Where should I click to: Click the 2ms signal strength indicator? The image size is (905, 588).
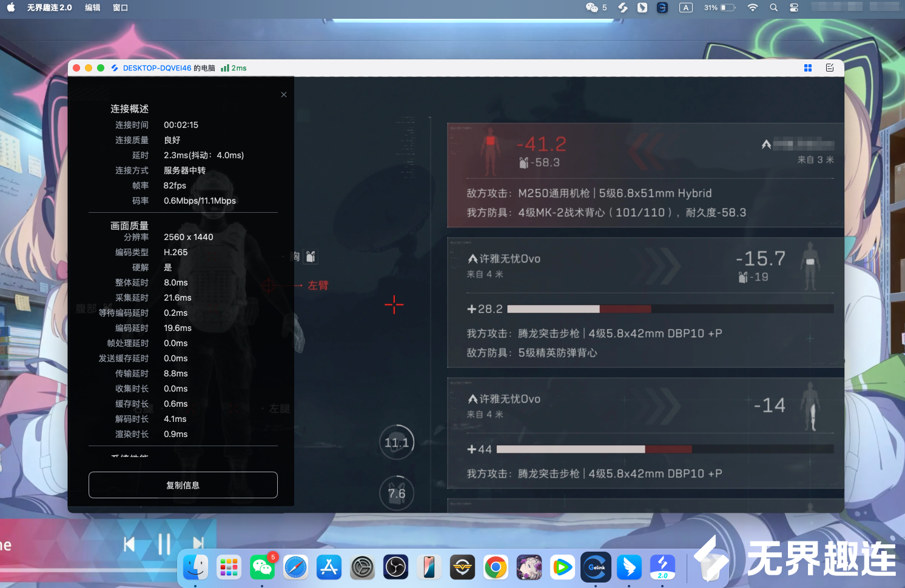coord(234,68)
